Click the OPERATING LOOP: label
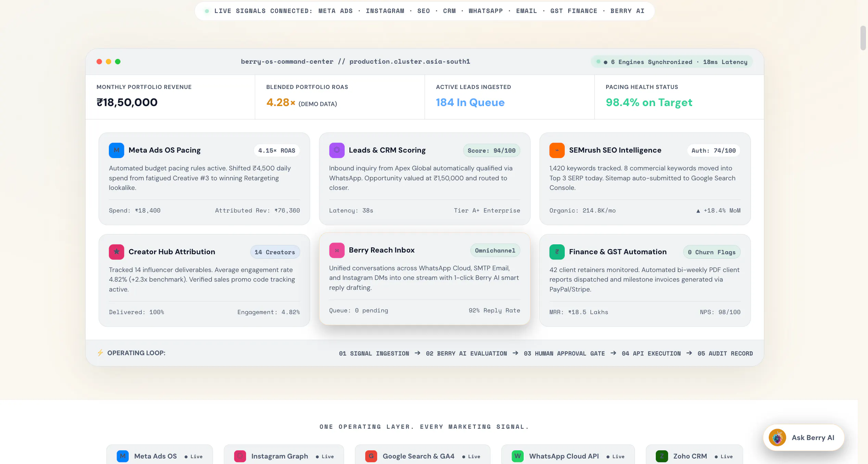The image size is (868, 464). coord(136,353)
